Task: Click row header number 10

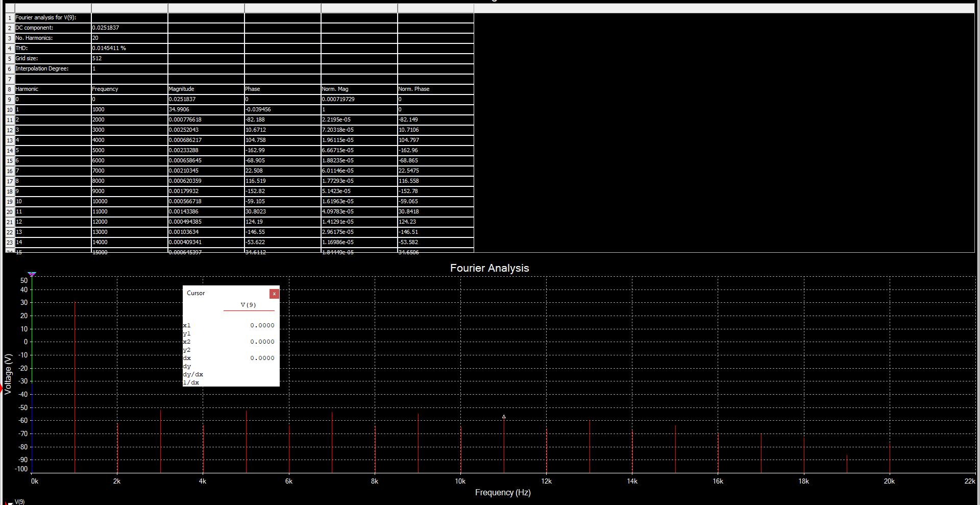Action: pos(10,110)
